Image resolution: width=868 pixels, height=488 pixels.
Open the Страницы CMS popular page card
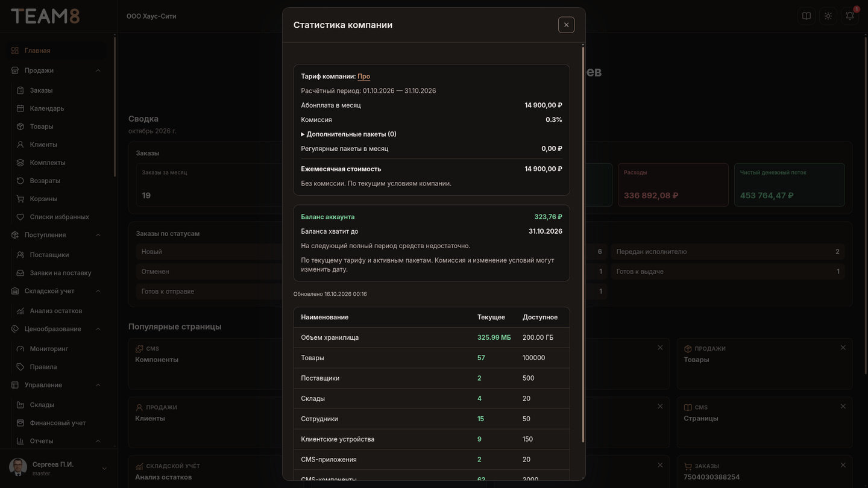[x=764, y=422]
